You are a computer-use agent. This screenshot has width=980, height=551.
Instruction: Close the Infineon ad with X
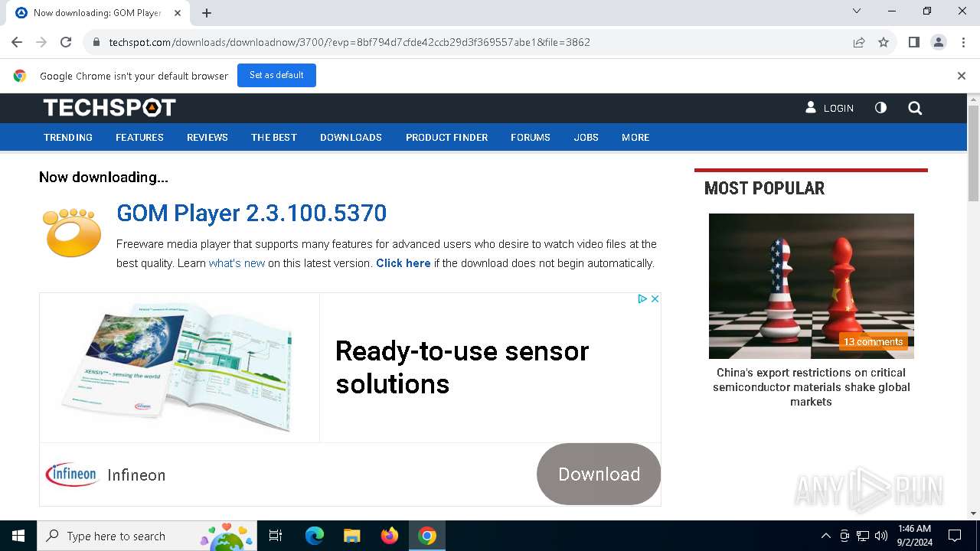point(655,299)
